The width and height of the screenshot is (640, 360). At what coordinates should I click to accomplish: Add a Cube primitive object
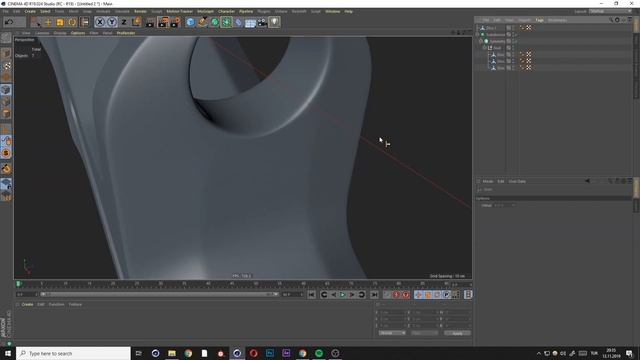(190, 22)
